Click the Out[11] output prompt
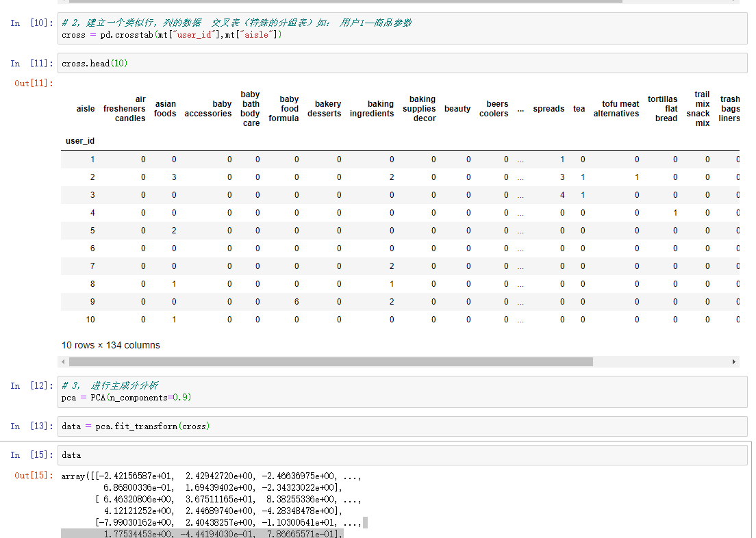Screen dimensions: 756x538 34,84
